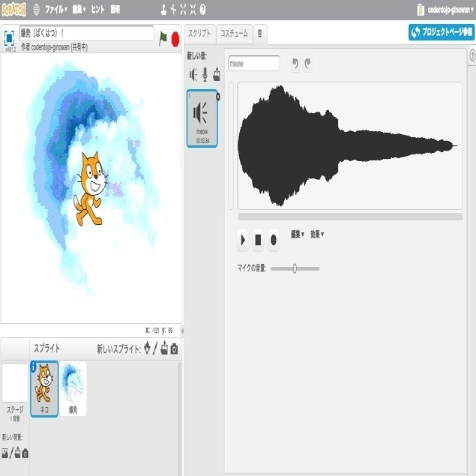
Task: Paint a new sprite
Action: [x=155, y=348]
